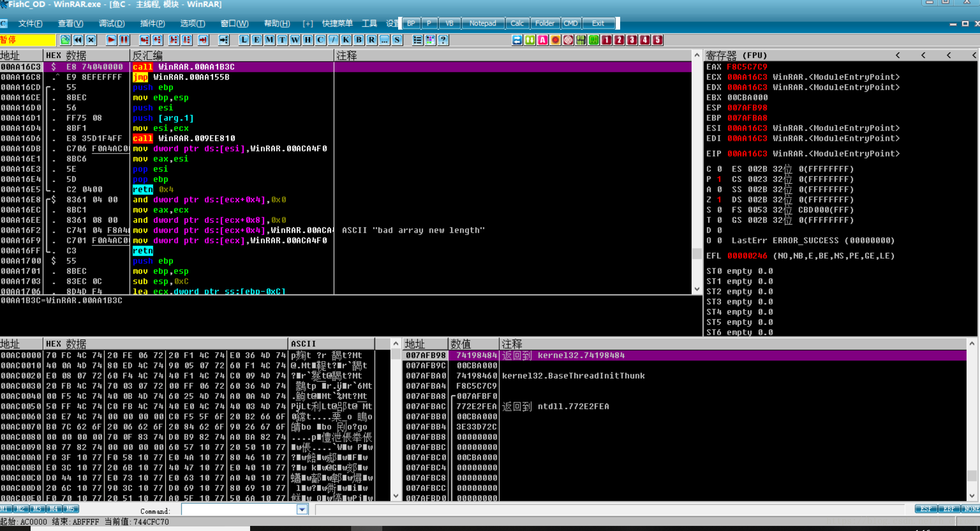Screen dimensions: 980x531
Task: Click the Step over toolbar icon
Action: click(x=157, y=40)
